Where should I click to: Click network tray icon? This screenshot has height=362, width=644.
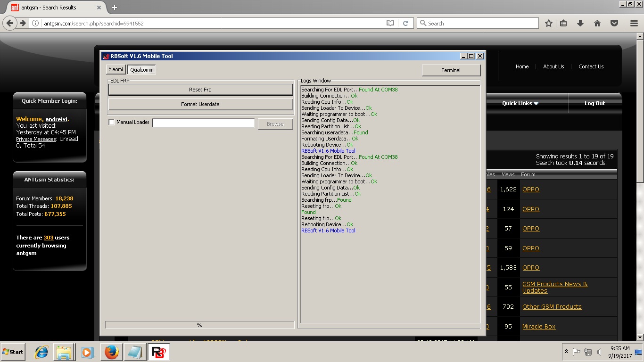(x=588, y=352)
